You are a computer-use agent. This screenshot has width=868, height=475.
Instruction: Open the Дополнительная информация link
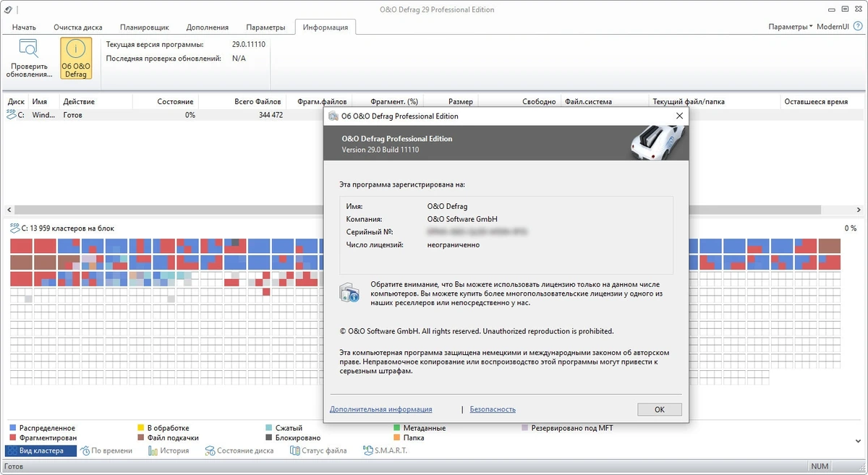click(x=380, y=409)
